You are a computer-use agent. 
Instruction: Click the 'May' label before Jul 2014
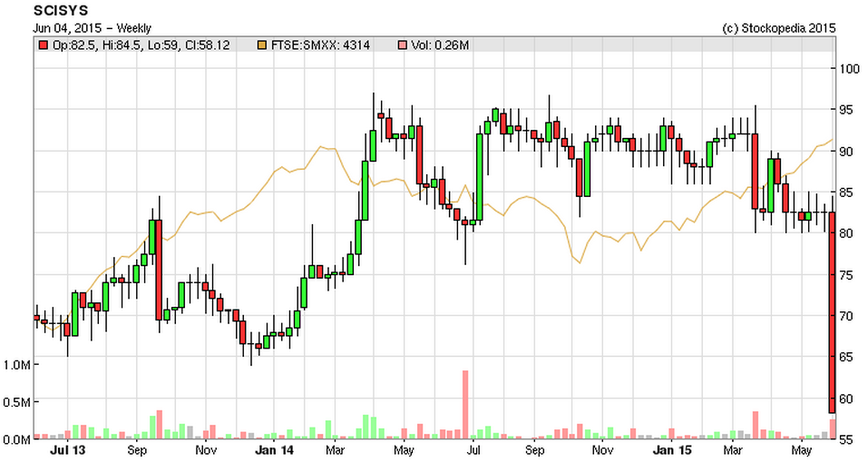(x=404, y=450)
